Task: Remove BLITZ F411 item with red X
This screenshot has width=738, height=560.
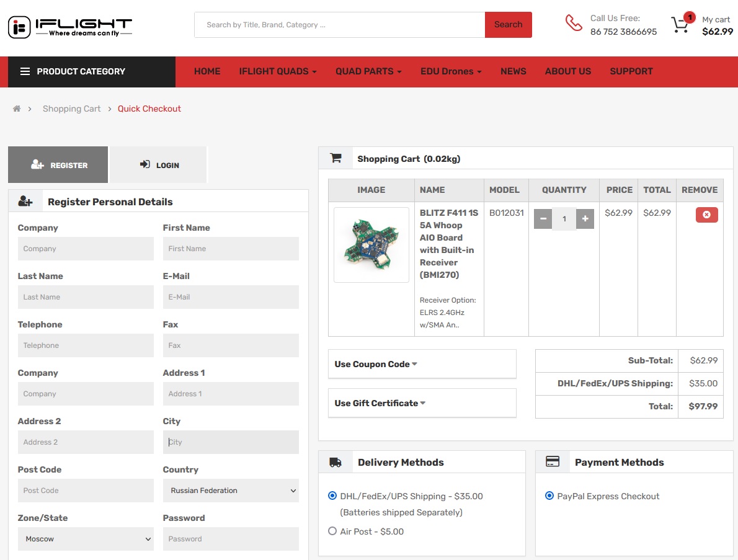Action: point(706,215)
